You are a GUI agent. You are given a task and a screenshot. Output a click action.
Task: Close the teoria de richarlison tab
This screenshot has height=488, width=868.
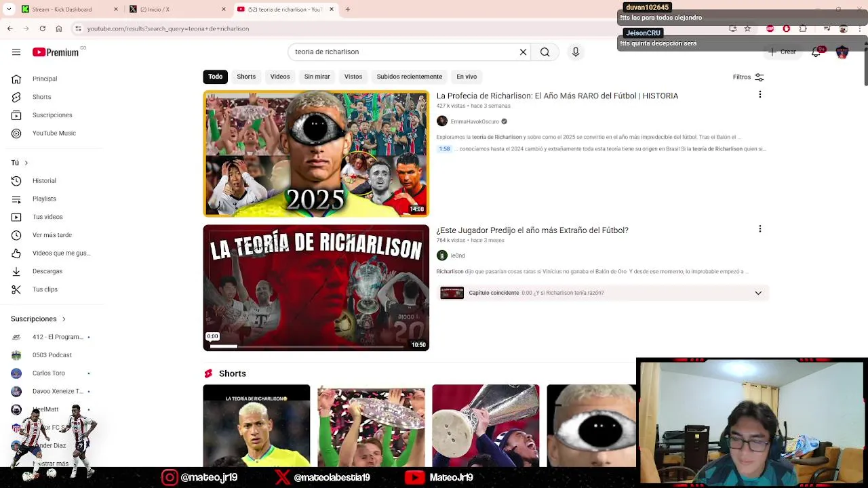332,9
